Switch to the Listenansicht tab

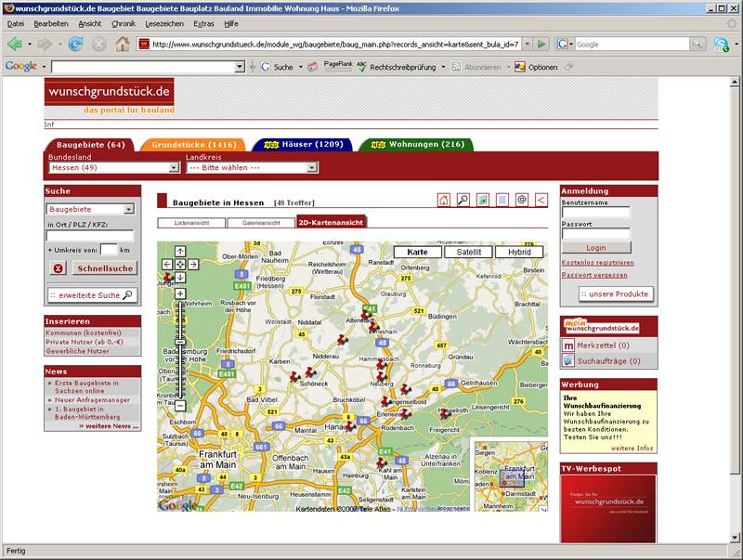pyautogui.click(x=191, y=223)
